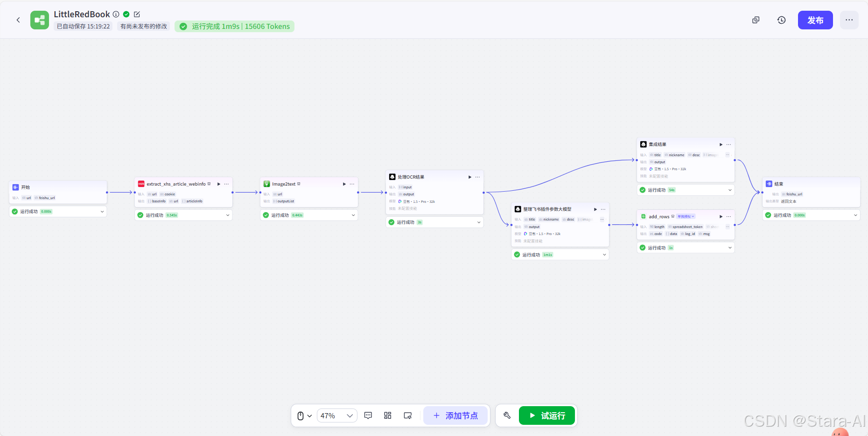Screen dimensions: 868x436
Task: Open mouse interaction mode selector
Action: [305, 415]
